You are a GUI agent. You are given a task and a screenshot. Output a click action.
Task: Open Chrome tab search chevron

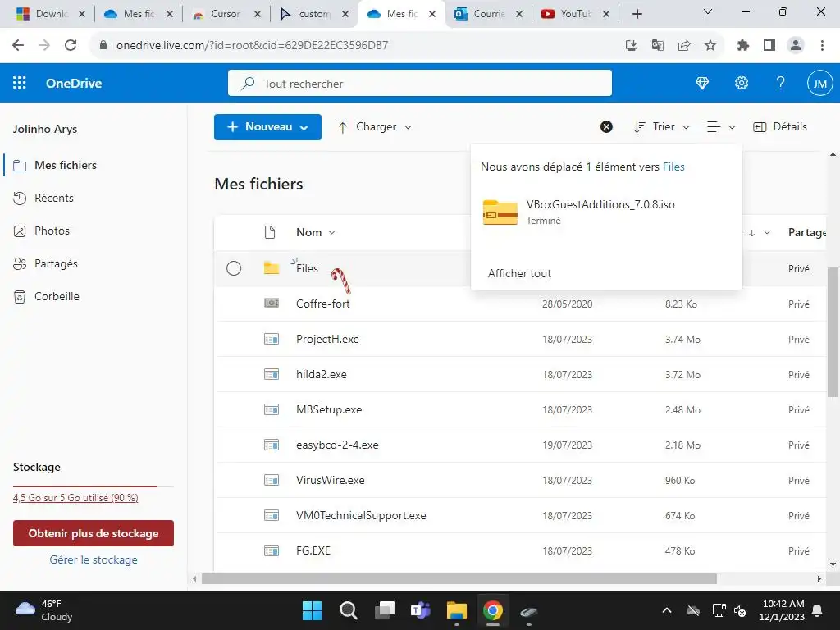708,11
